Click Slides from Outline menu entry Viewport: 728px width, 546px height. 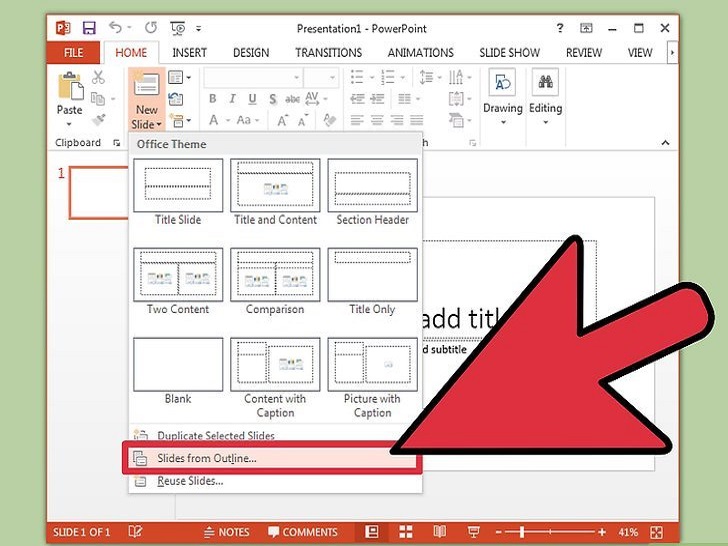[x=273, y=458]
